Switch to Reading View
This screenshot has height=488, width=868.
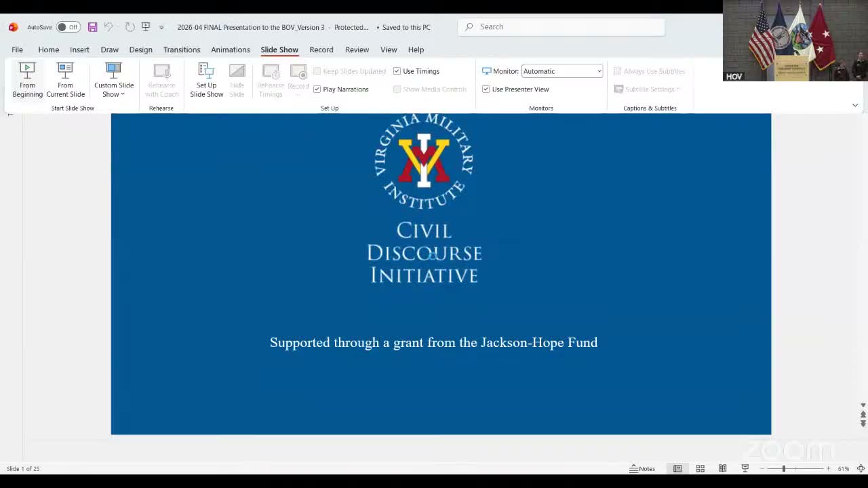[722, 468]
